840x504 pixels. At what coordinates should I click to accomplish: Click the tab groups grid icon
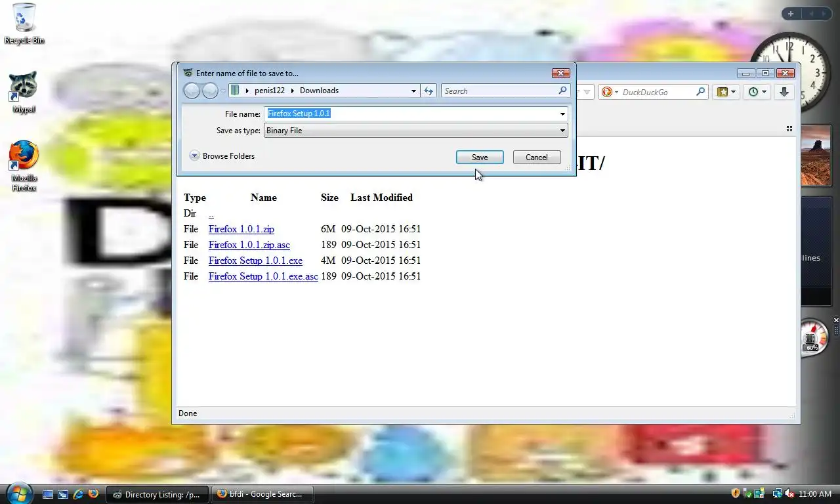click(789, 129)
